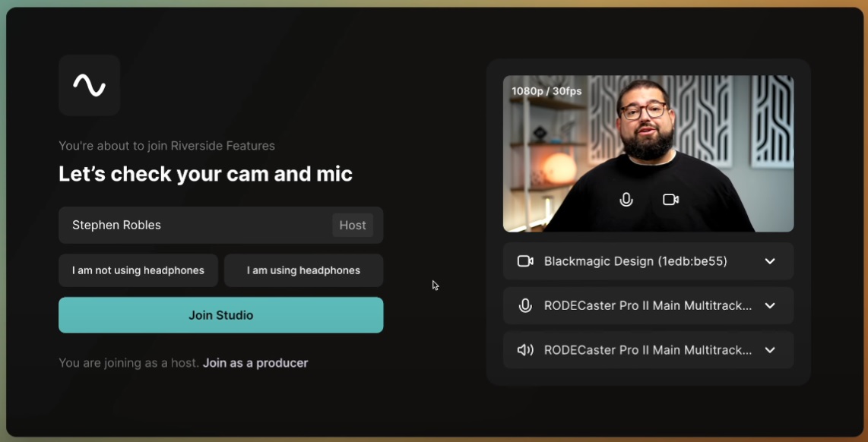Click the Riverside wave logo
The width and height of the screenshot is (868, 442).
coord(89,85)
